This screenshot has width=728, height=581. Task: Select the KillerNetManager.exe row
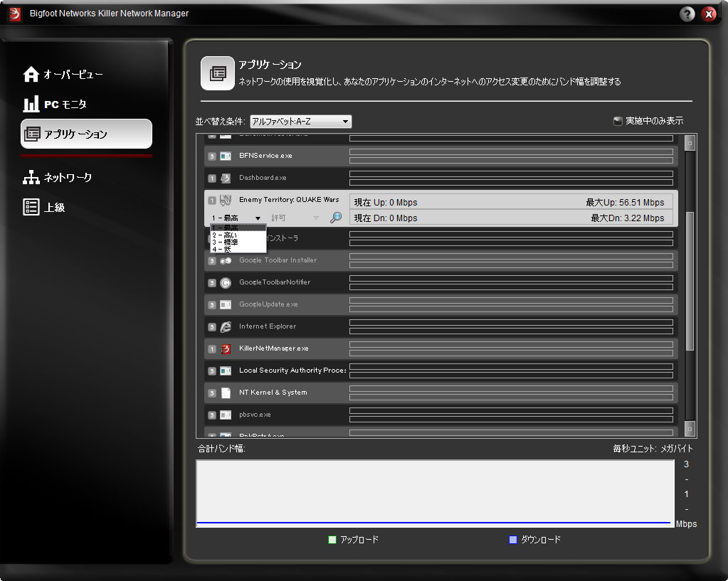click(441, 348)
